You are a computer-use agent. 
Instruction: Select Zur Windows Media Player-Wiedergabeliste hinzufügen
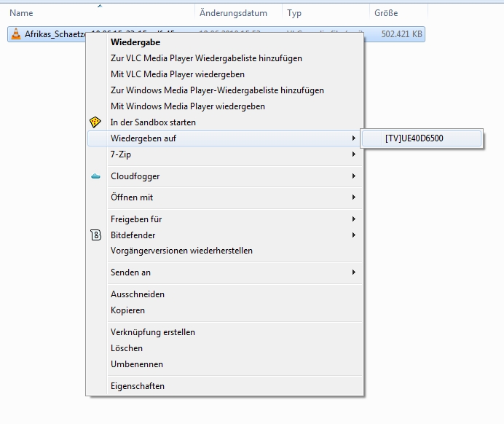pos(225,90)
